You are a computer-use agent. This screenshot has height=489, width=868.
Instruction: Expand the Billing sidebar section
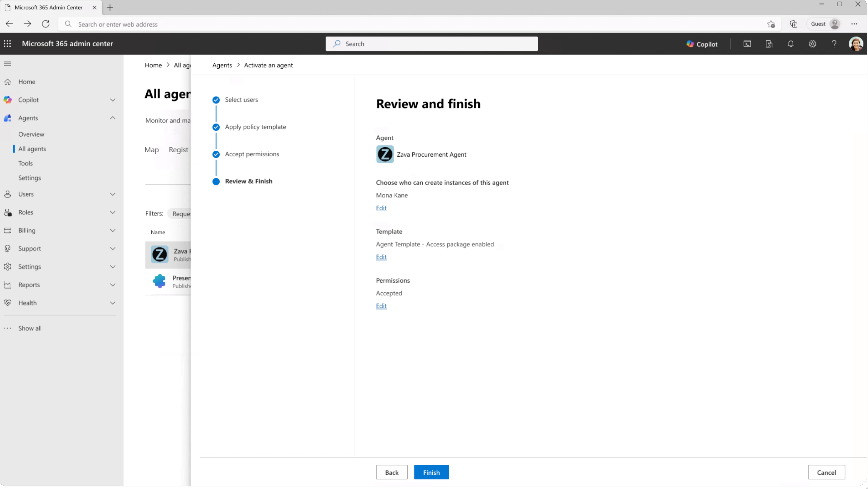[x=112, y=231]
